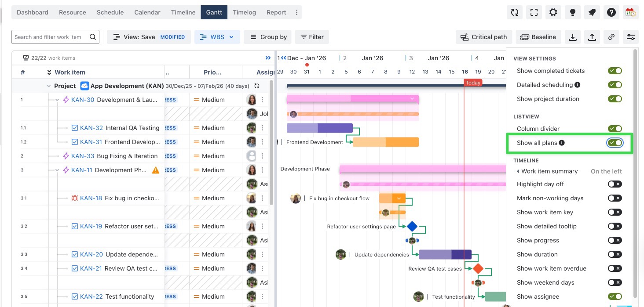Click the copy link icon
The height and width of the screenshot is (307, 644).
click(x=611, y=37)
